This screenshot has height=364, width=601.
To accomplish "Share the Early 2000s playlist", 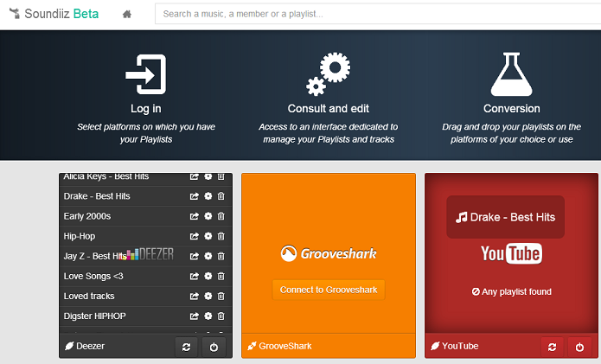I will (x=195, y=216).
